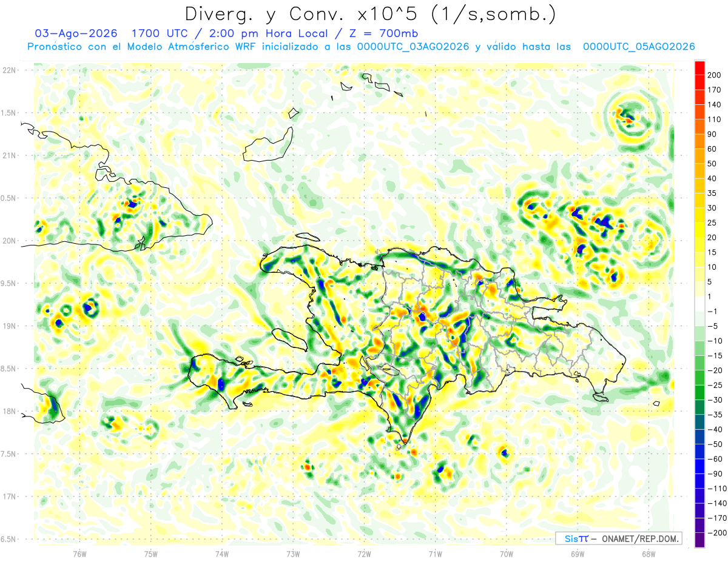Click the colorbar value "200" at top

click(715, 75)
